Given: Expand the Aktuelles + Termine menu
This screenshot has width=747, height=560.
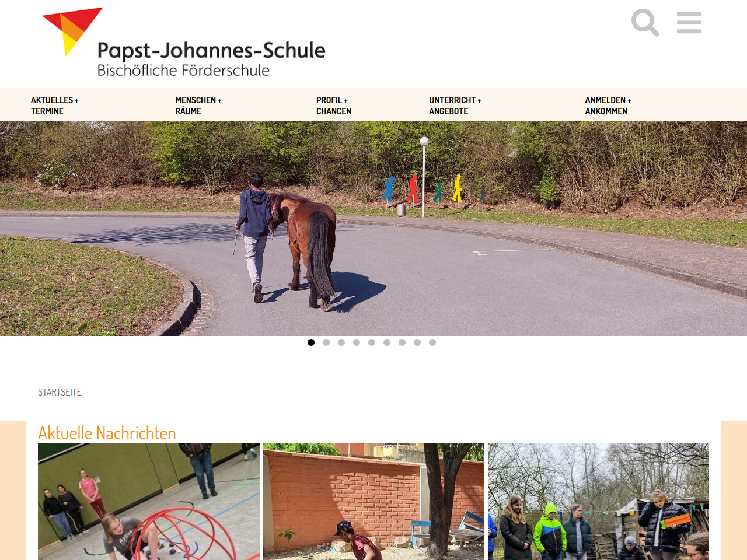Looking at the screenshot, I should (55, 106).
